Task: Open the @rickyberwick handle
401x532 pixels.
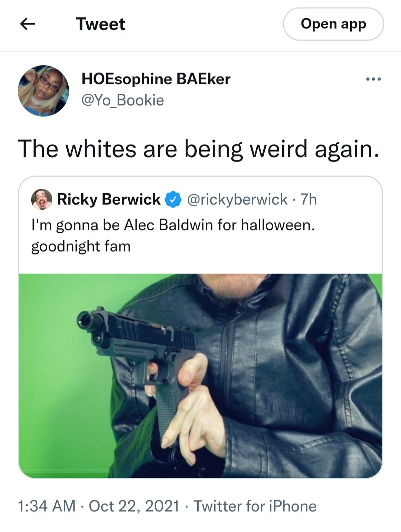Action: click(x=238, y=199)
